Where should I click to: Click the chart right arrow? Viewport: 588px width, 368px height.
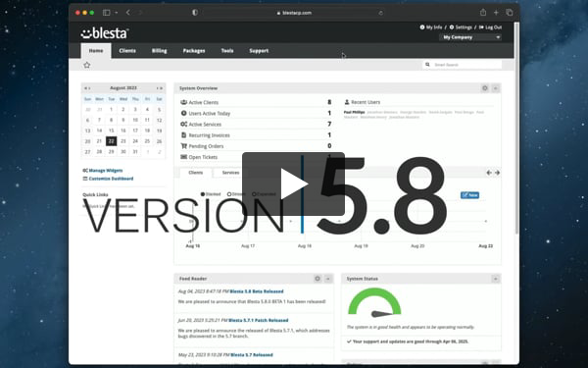click(x=497, y=173)
